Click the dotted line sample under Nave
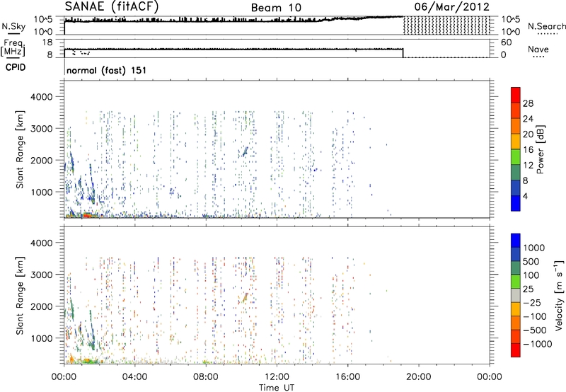 [538, 57]
